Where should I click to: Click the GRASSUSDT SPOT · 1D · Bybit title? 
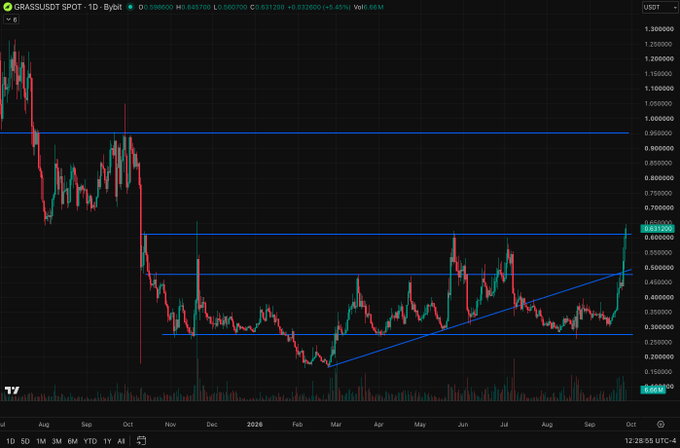coord(68,7)
